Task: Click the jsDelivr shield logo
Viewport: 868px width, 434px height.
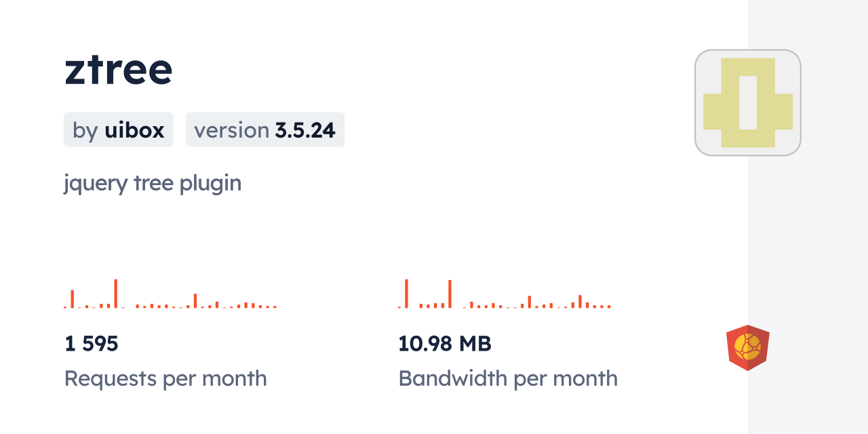Action: 747,348
